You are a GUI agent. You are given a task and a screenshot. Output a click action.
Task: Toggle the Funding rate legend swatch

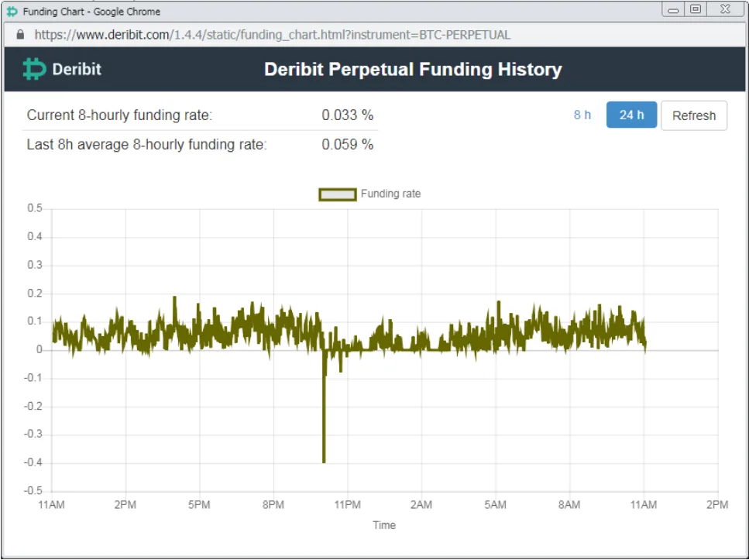[338, 194]
